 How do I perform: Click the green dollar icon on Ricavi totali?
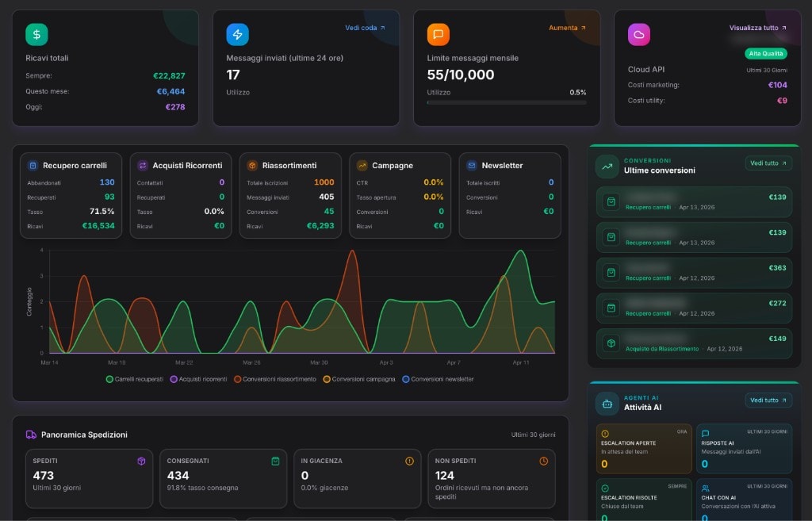tap(36, 34)
